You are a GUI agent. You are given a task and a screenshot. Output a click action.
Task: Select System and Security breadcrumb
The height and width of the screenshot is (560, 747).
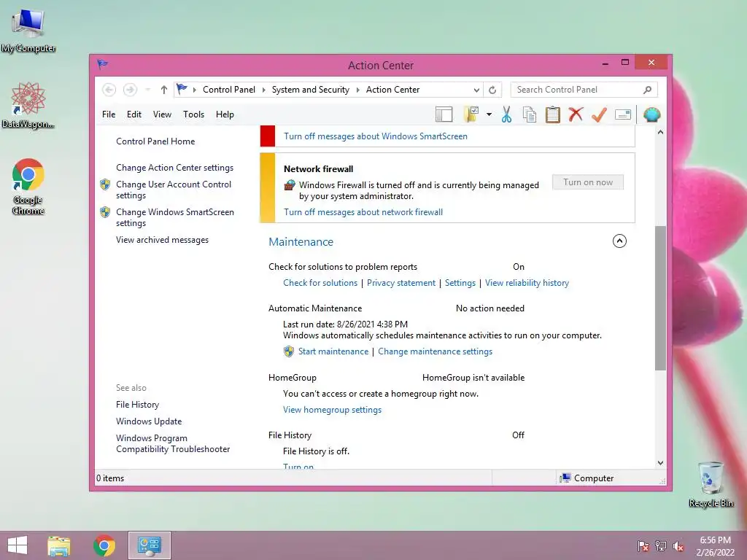[x=311, y=90]
